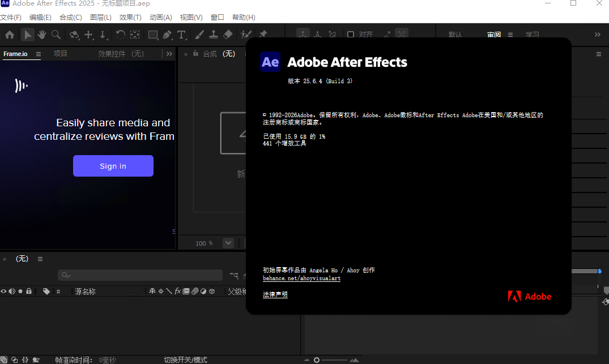Click the local axis mode icon
The width and height of the screenshot is (609, 364).
303,34
